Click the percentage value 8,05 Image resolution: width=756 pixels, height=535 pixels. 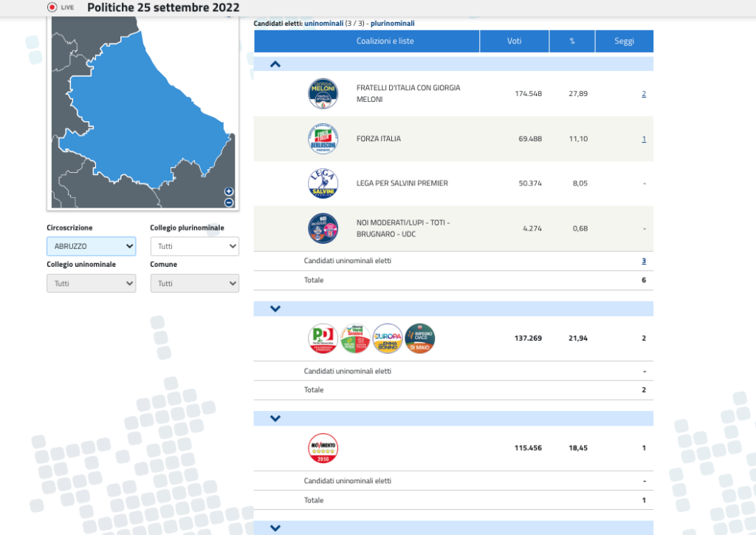[x=580, y=183]
